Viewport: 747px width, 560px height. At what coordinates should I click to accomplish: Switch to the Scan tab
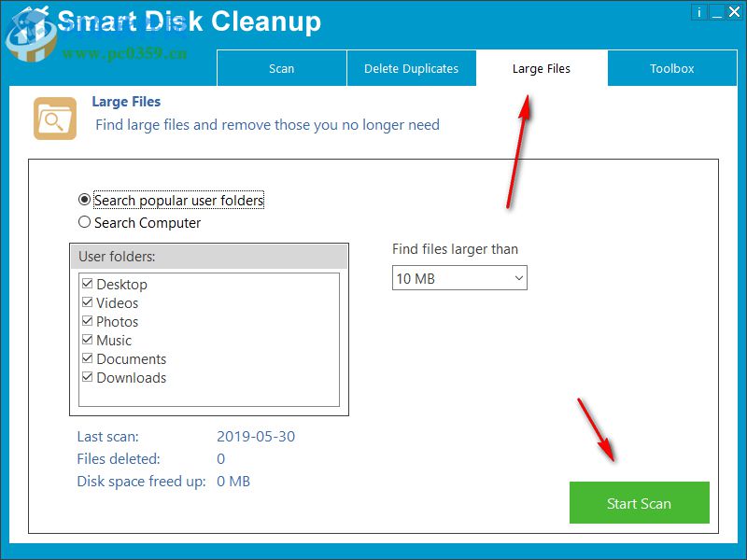281,68
